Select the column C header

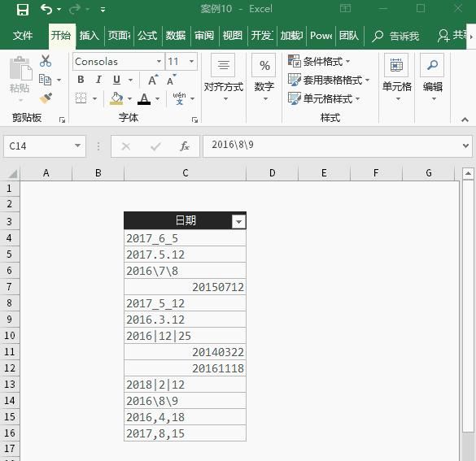(x=186, y=173)
